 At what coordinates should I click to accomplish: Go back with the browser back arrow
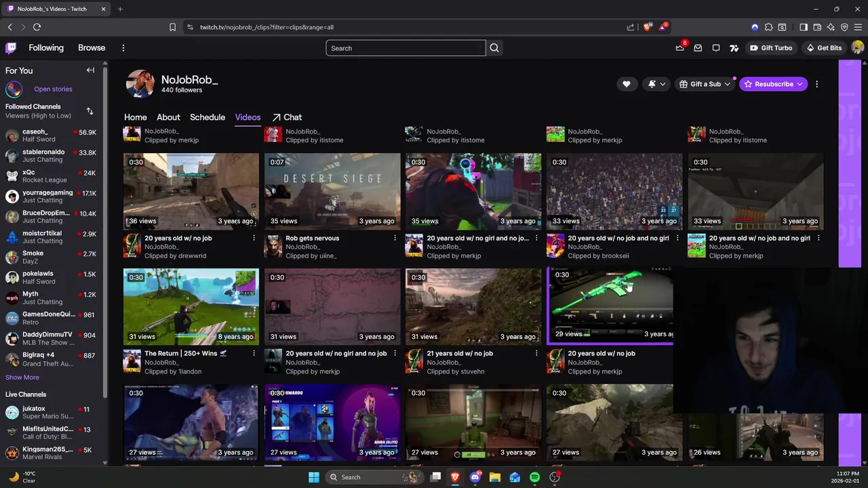tap(9, 27)
